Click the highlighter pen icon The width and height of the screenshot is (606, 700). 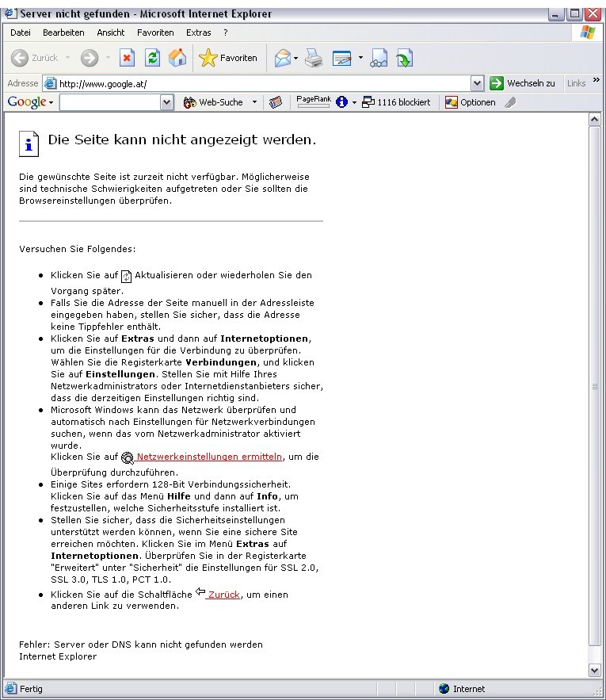(x=510, y=102)
